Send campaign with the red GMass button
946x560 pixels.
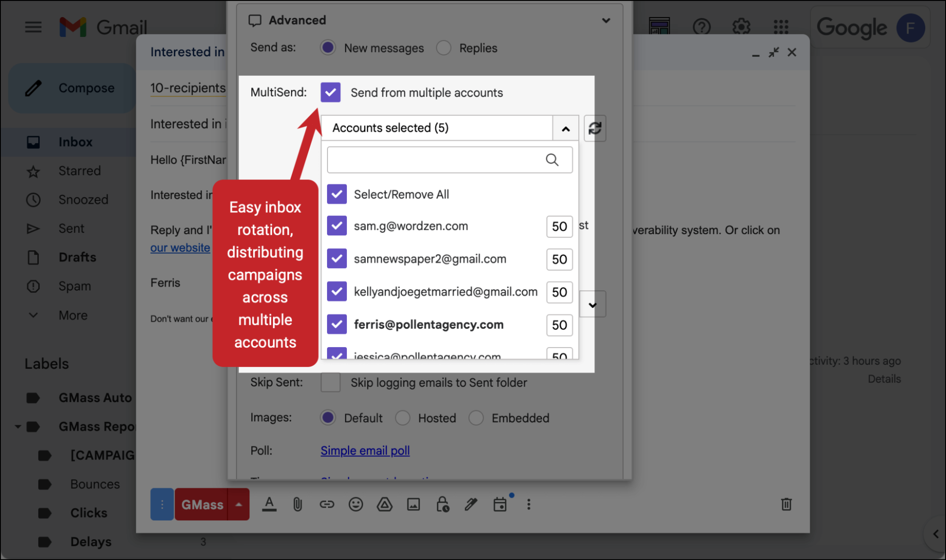pos(202,504)
